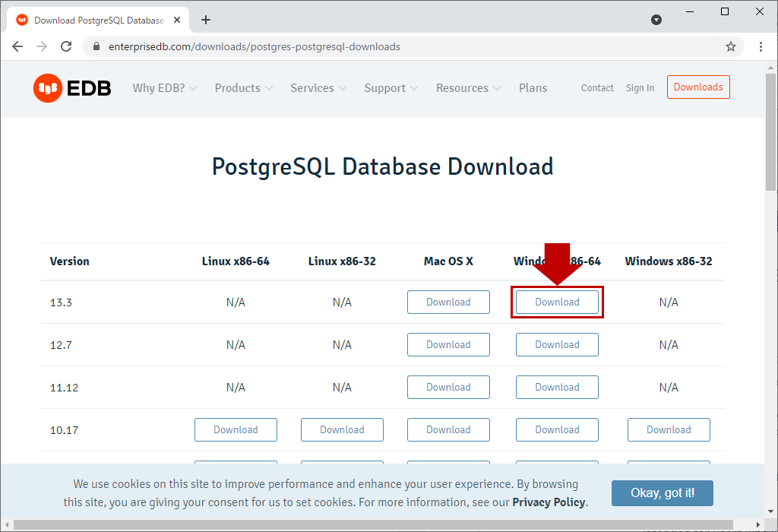
Task: Click the EDB logo icon
Action: coord(48,88)
